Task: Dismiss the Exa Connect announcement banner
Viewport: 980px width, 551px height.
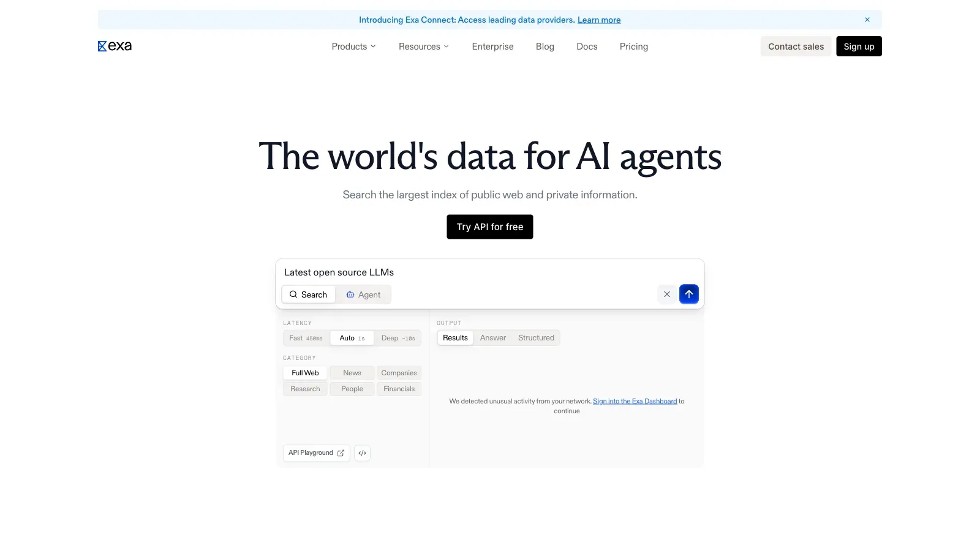Action: coord(867,20)
